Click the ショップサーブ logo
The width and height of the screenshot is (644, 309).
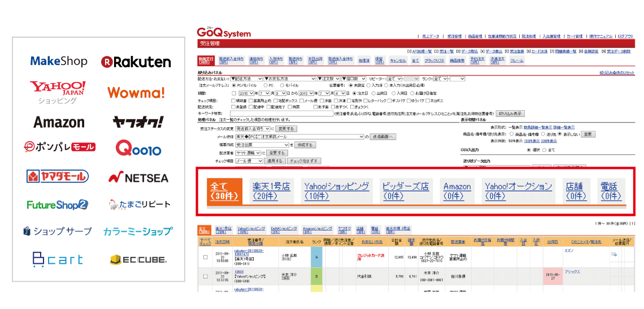click(58, 232)
